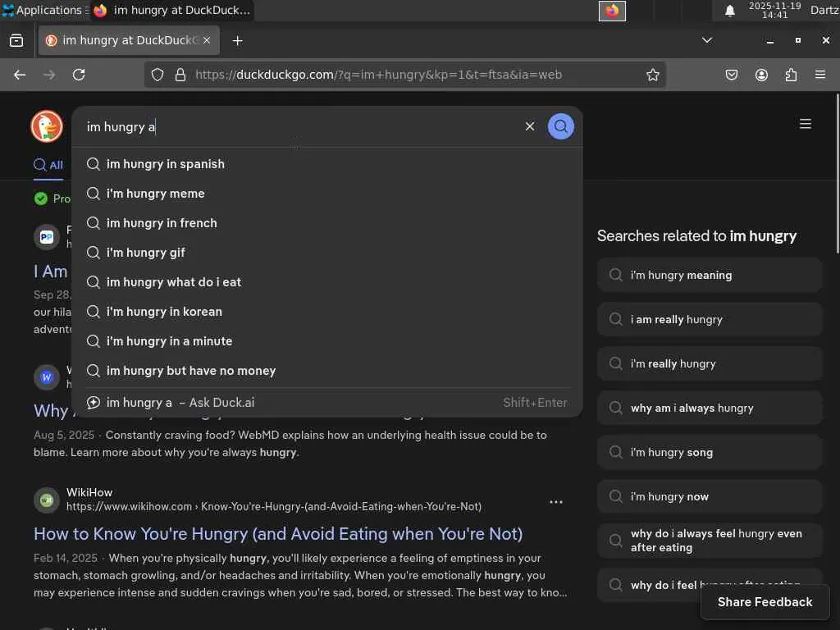Select suggestion 'im hungry in spanish'
The height and width of the screenshot is (630, 840).
pos(165,164)
